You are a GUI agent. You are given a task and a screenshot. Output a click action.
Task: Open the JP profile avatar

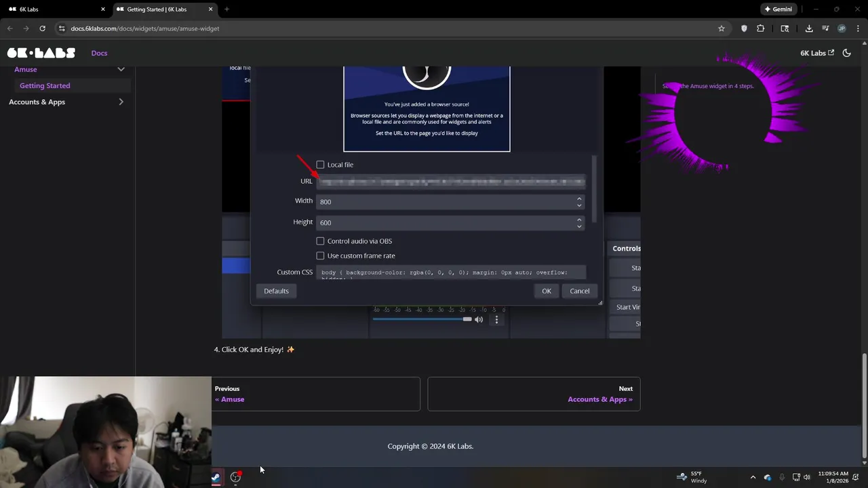click(842, 28)
